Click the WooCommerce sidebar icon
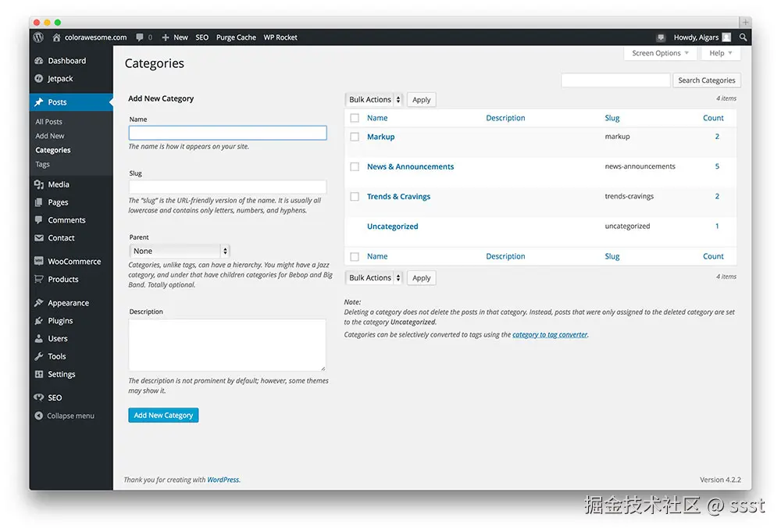Screen dimensions: 781x532 click(x=39, y=261)
